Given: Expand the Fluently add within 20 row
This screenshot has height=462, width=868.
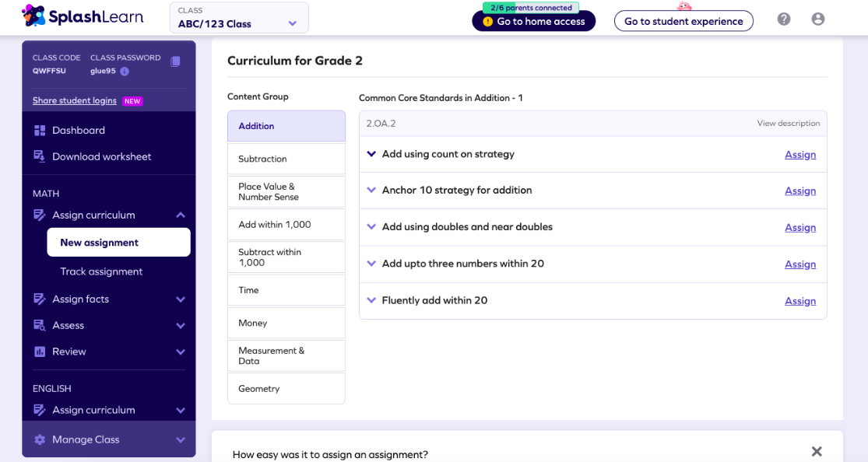Looking at the screenshot, I should (x=371, y=300).
